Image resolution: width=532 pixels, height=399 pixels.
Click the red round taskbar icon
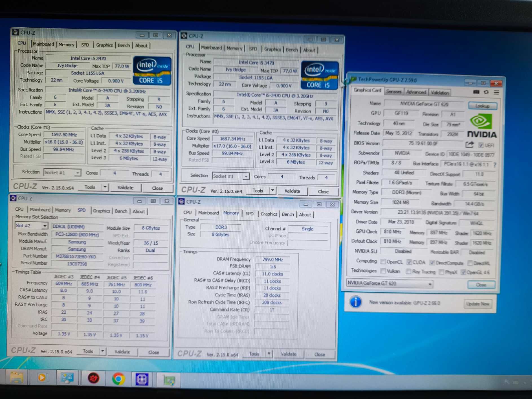coord(93,378)
